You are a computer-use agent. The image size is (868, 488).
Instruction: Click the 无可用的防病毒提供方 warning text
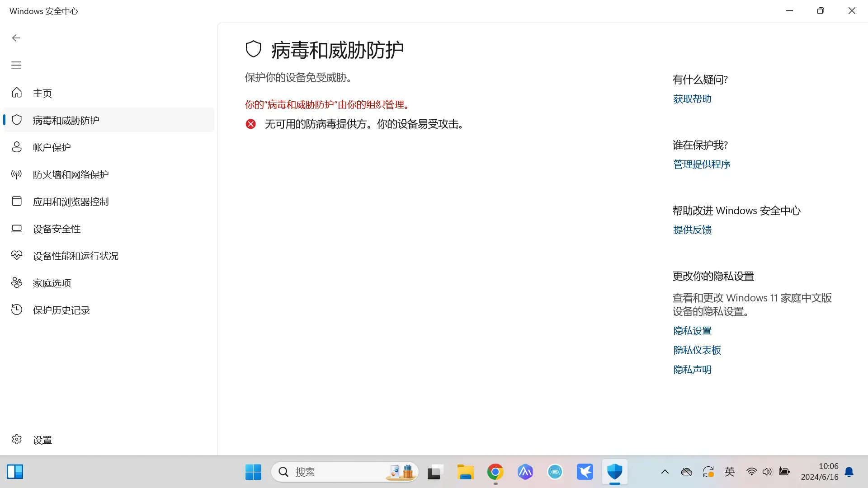365,124
